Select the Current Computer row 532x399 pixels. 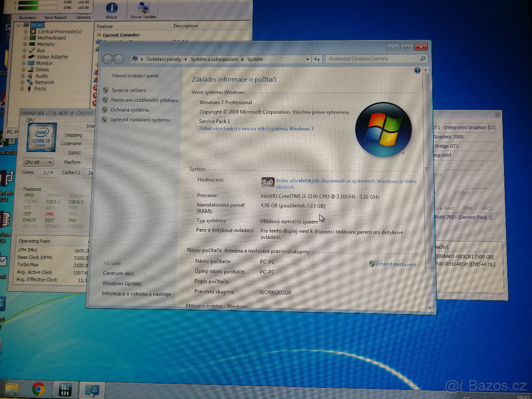click(121, 35)
